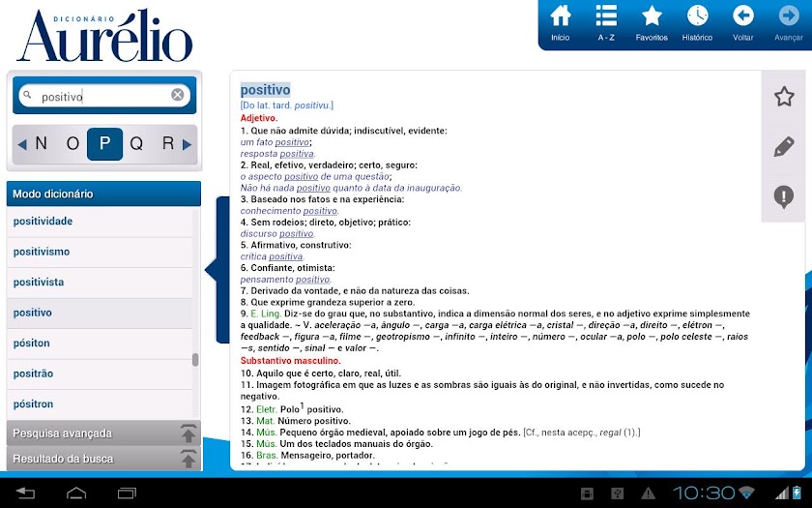Open the entry pósiton

[x=100, y=344]
